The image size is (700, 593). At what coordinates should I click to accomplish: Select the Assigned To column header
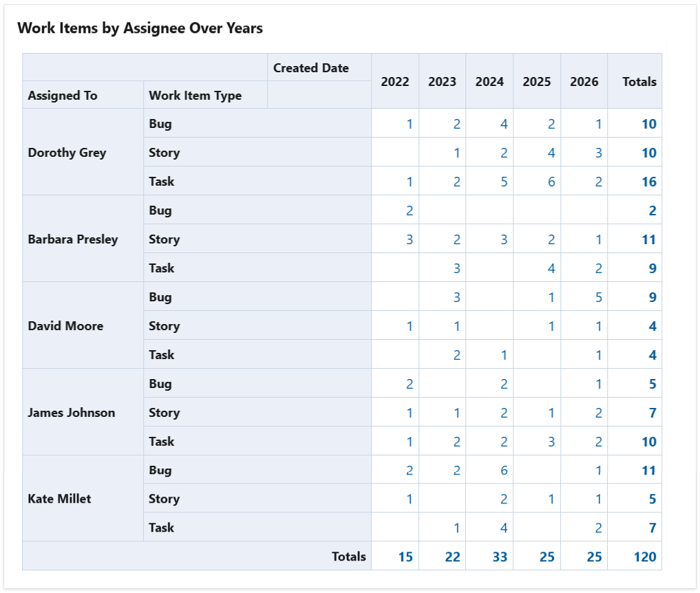pos(63,95)
